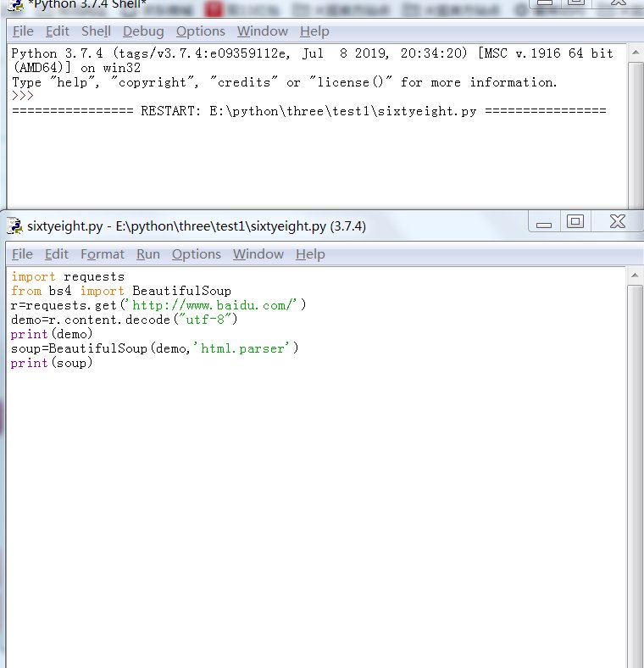Open the Python Shell's Options menu
The image size is (644, 668).
click(201, 31)
